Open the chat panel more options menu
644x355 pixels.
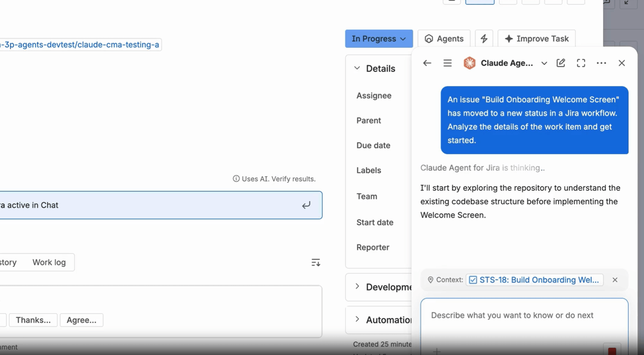(x=601, y=63)
